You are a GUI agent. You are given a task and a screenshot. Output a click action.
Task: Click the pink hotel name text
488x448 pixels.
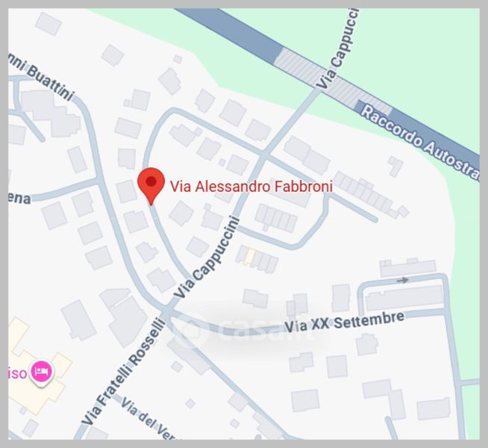pos(18,373)
